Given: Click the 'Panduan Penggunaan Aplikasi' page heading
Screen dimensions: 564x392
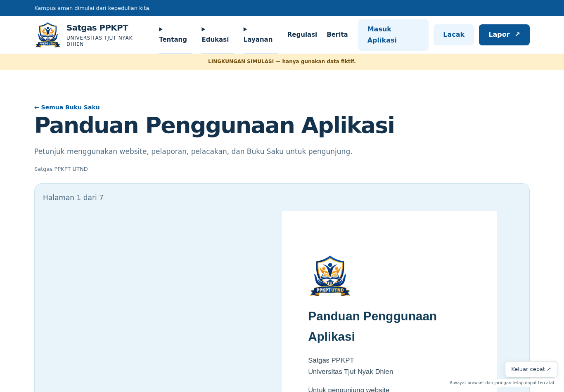Looking at the screenshot, I should (214, 125).
